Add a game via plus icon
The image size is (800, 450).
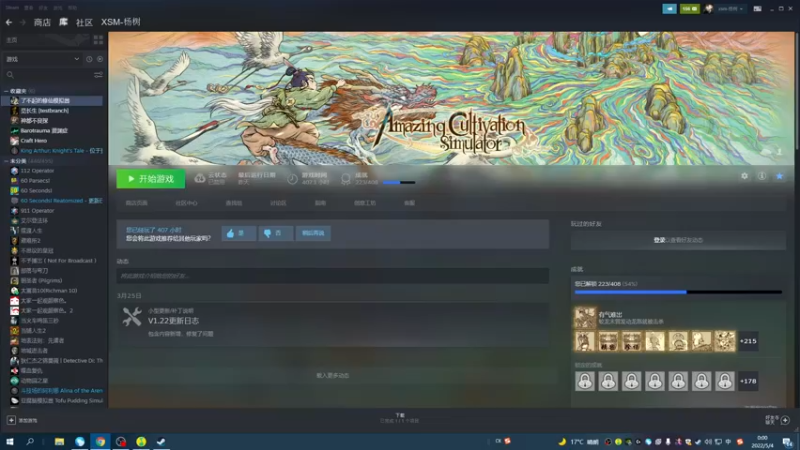(x=11, y=420)
